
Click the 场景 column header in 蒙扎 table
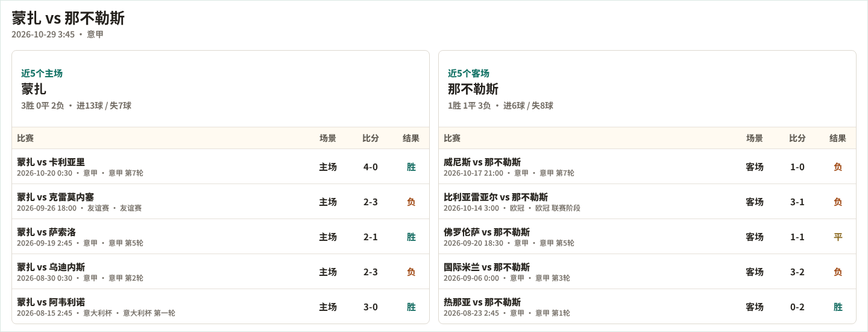(x=328, y=138)
